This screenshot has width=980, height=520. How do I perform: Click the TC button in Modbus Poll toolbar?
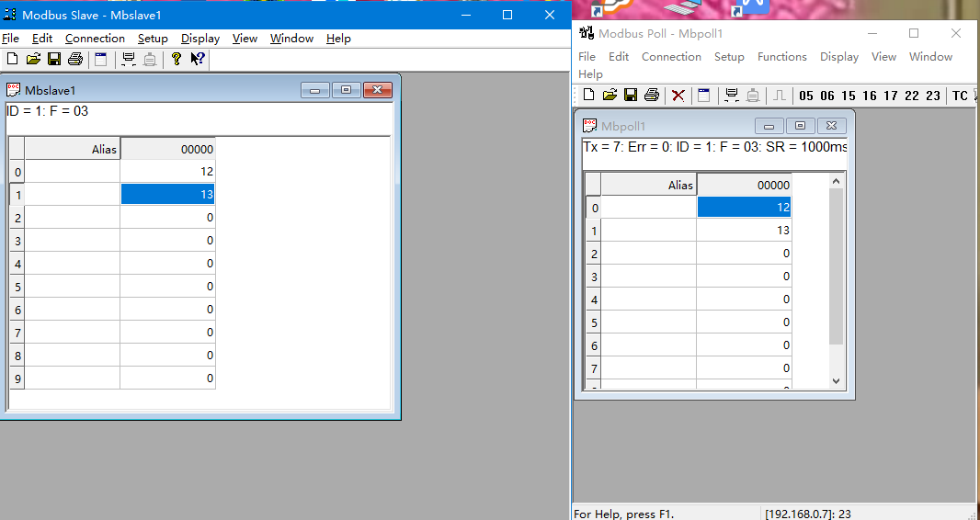click(960, 96)
